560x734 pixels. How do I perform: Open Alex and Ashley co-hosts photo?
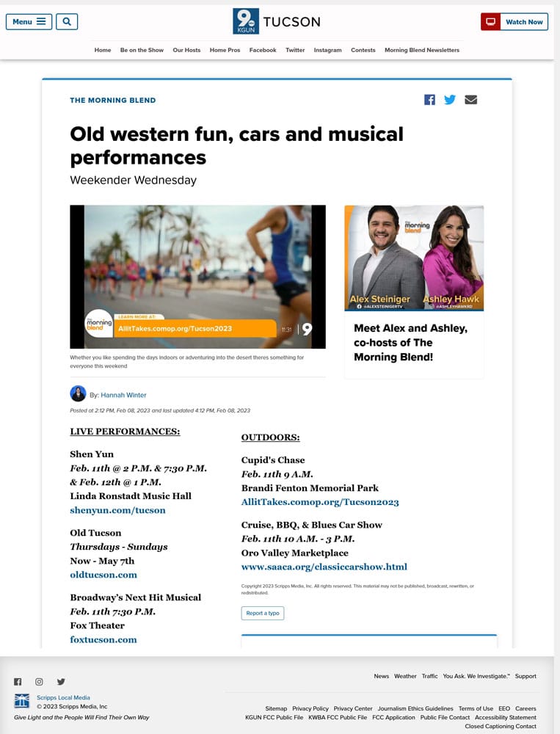[414, 258]
